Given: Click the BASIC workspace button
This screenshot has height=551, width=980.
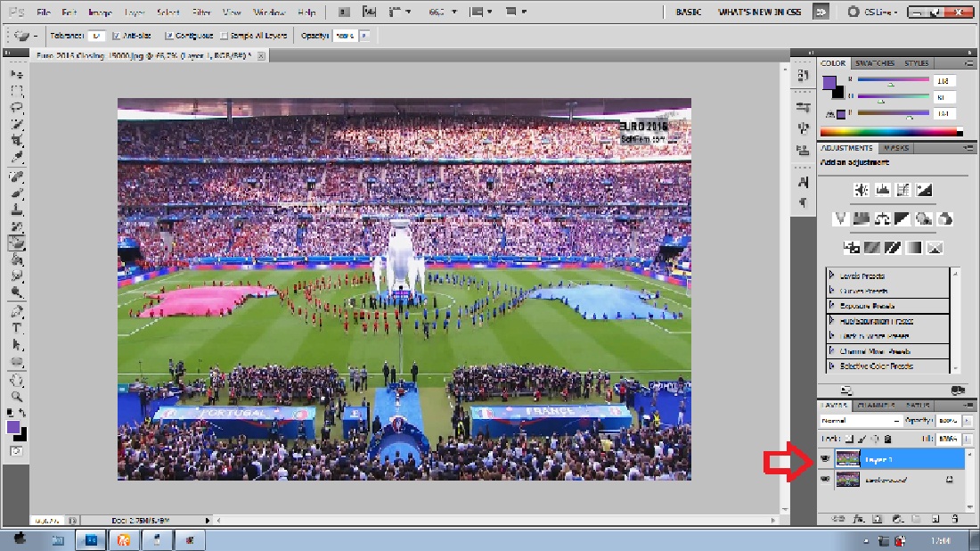Looking at the screenshot, I should pyautogui.click(x=689, y=12).
